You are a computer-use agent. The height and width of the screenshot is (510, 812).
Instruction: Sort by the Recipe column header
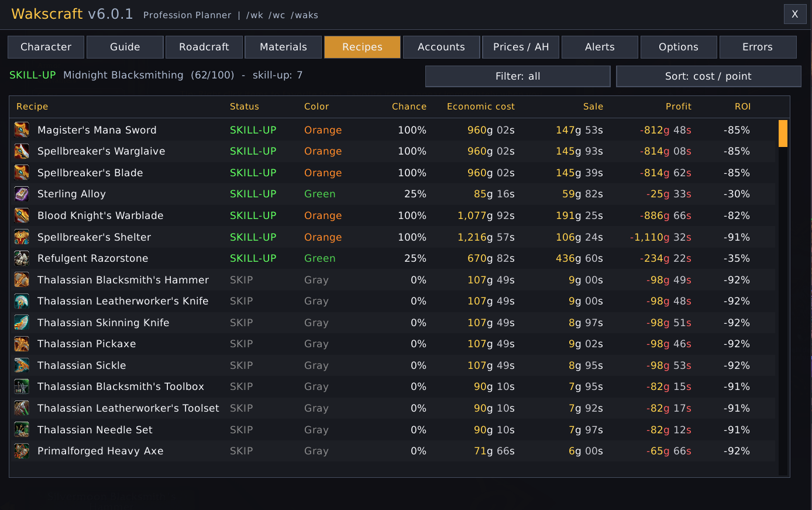pos(32,107)
